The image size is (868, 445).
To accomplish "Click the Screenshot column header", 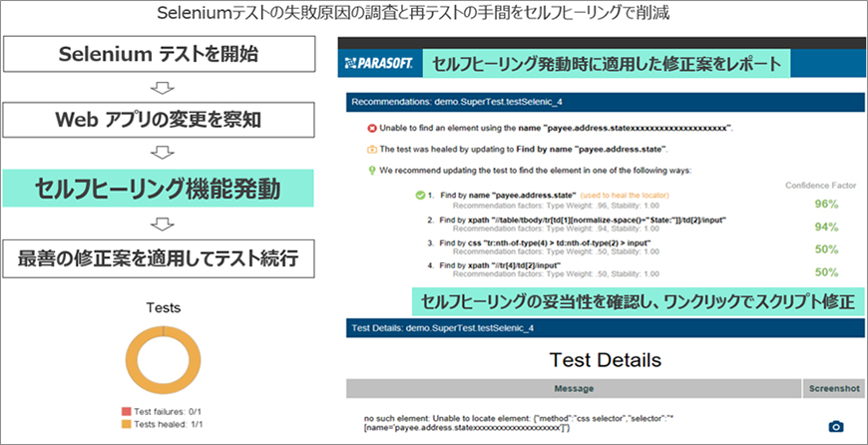I will click(x=833, y=388).
